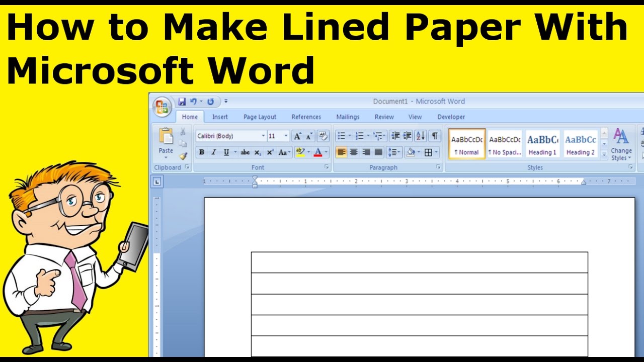644x362 pixels.
Task: Select the Format Painter brush
Action: click(x=183, y=156)
